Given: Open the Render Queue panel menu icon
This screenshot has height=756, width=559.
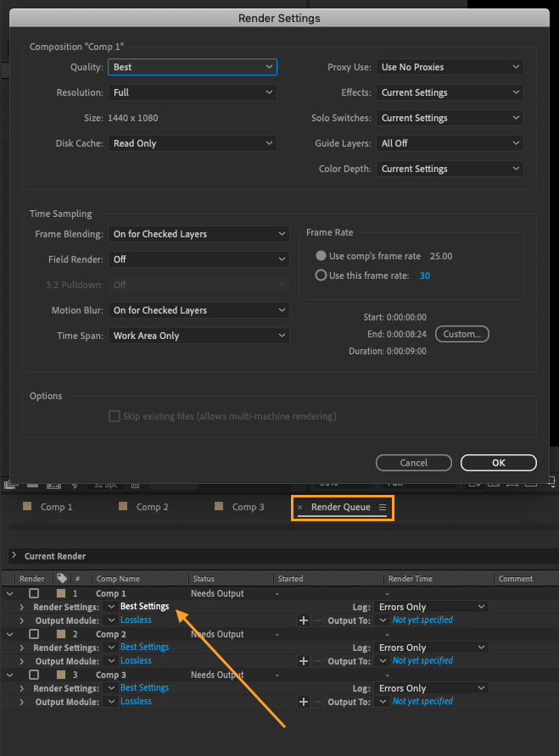Looking at the screenshot, I should tap(383, 507).
